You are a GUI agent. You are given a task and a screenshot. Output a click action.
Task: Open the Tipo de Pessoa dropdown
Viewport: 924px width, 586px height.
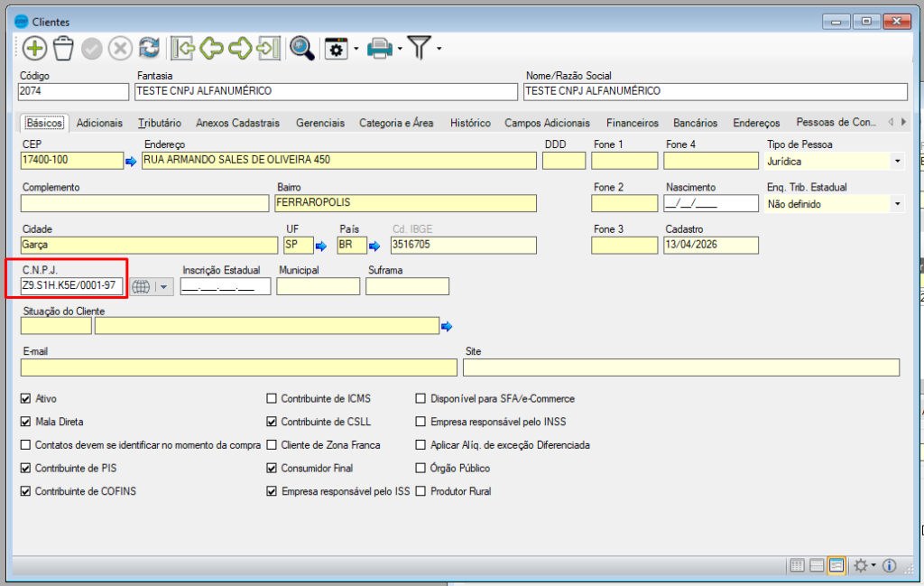(897, 162)
